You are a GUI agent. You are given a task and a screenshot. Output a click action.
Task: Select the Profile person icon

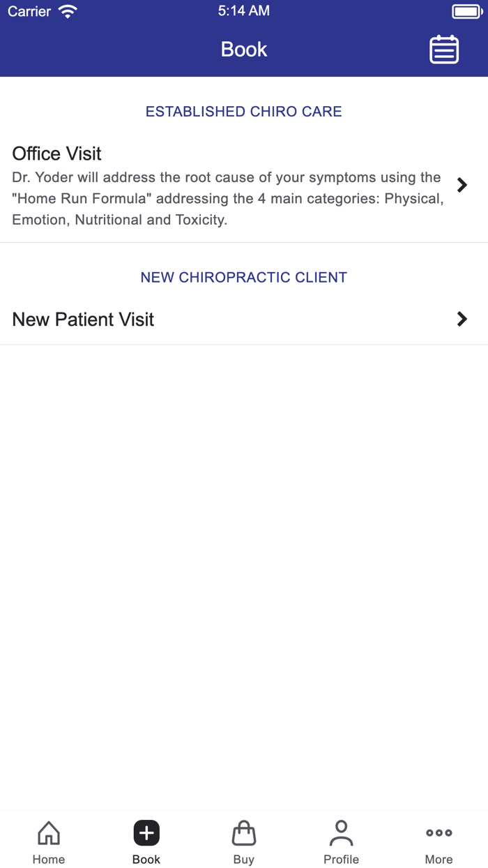[341, 832]
